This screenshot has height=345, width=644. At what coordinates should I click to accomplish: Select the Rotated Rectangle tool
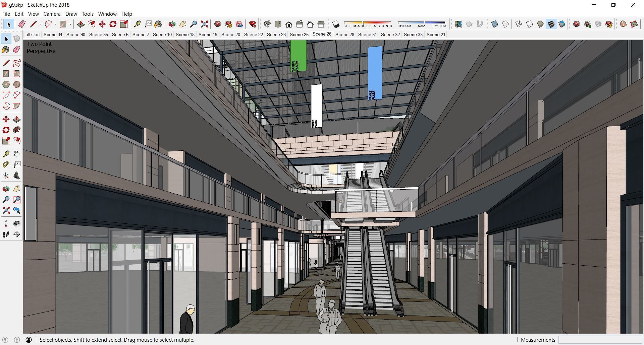17,74
